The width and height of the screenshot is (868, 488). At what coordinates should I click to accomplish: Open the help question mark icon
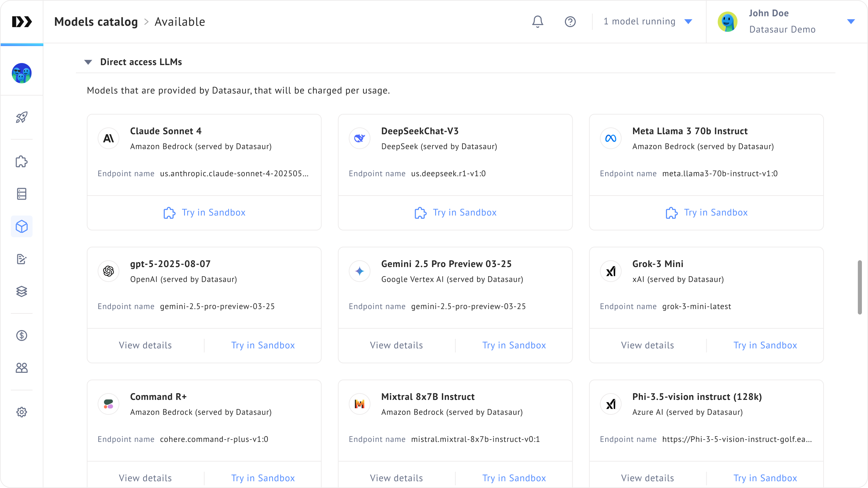[570, 22]
